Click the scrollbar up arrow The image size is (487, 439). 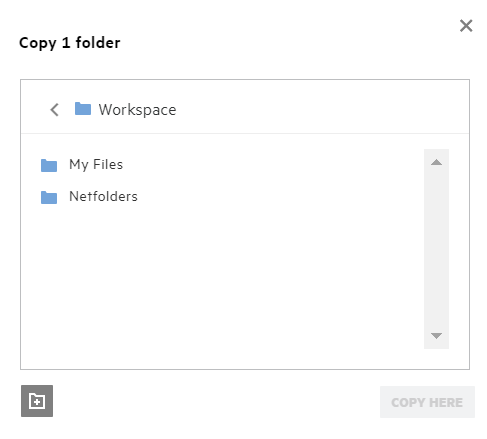[x=436, y=162]
